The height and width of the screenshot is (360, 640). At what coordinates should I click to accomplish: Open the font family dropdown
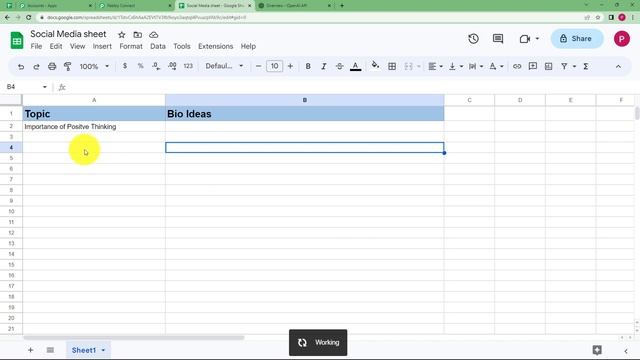pyautogui.click(x=224, y=66)
